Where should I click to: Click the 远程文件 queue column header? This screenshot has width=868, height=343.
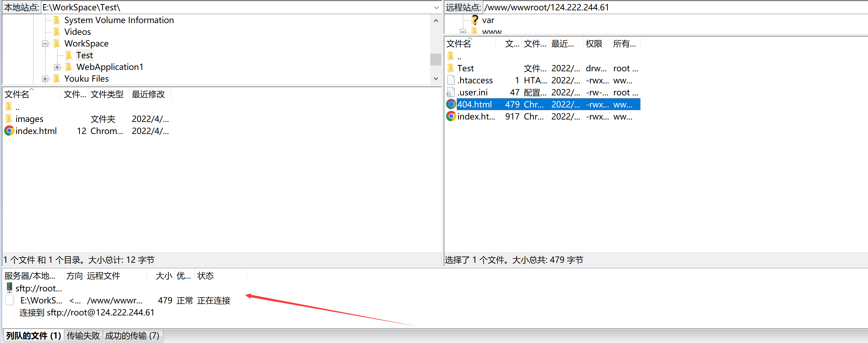tap(116, 276)
